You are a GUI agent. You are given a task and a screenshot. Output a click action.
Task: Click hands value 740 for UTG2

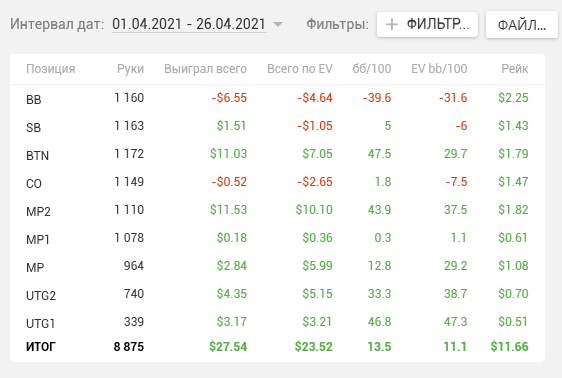tap(134, 293)
